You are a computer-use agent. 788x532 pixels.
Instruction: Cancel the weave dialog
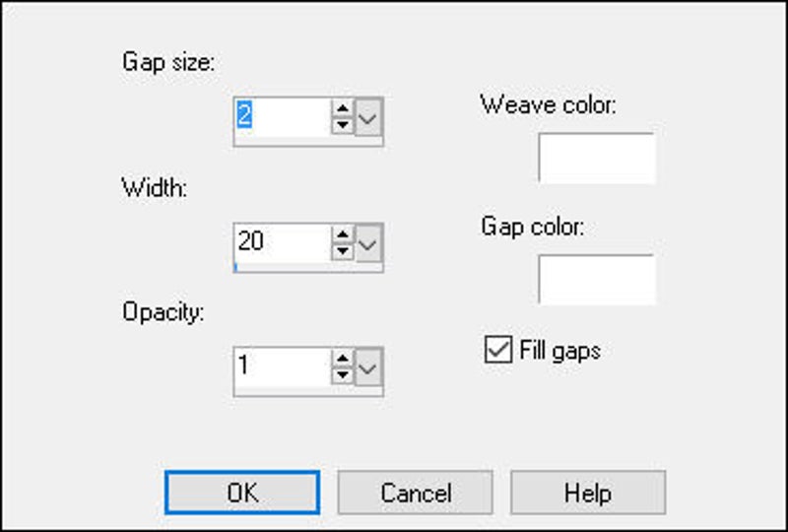point(415,493)
